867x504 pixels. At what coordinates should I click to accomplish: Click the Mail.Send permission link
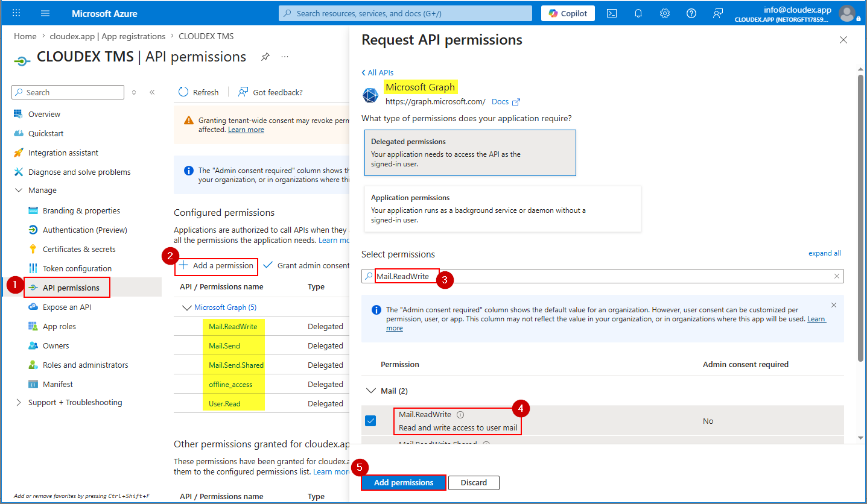pyautogui.click(x=224, y=345)
